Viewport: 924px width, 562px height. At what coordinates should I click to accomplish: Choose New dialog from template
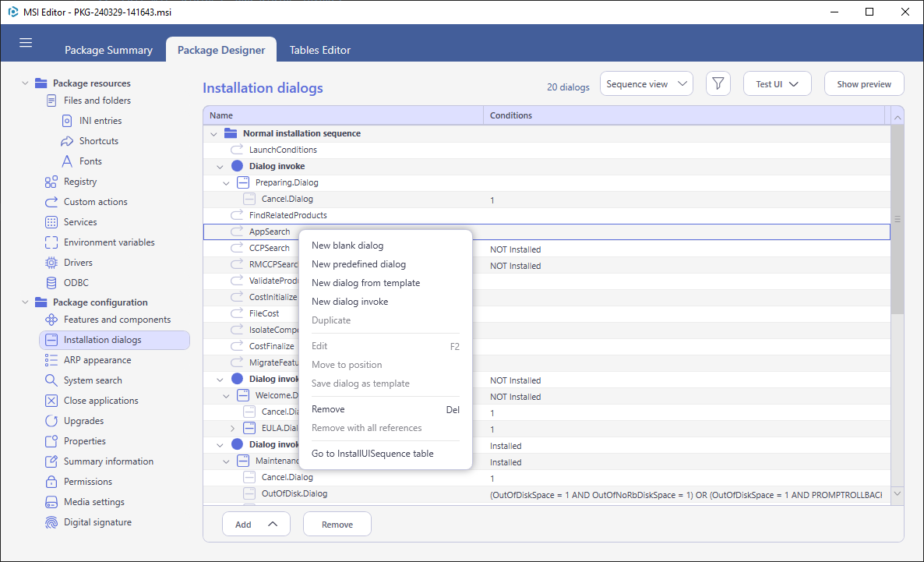pyautogui.click(x=366, y=283)
